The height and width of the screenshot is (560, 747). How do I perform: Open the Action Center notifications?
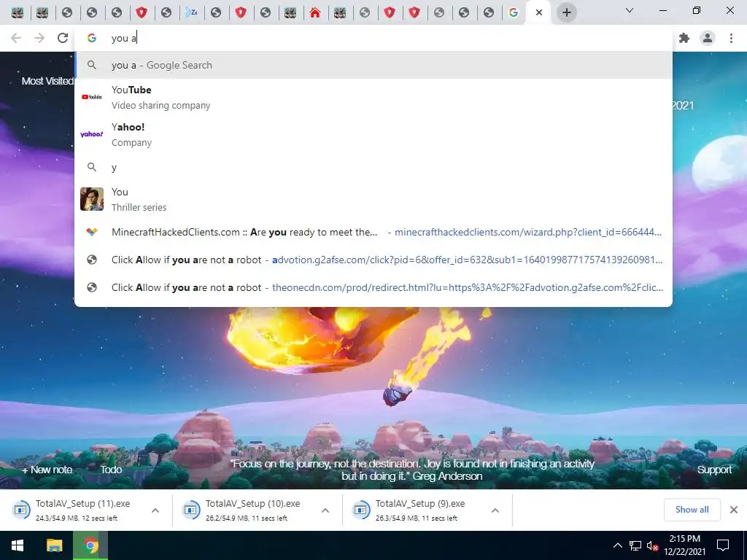(x=723, y=545)
